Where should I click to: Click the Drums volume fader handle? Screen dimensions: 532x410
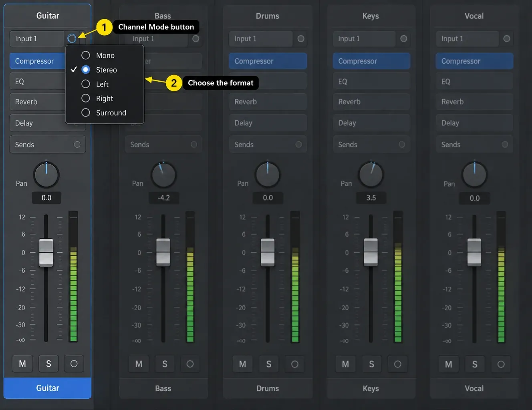coord(268,252)
